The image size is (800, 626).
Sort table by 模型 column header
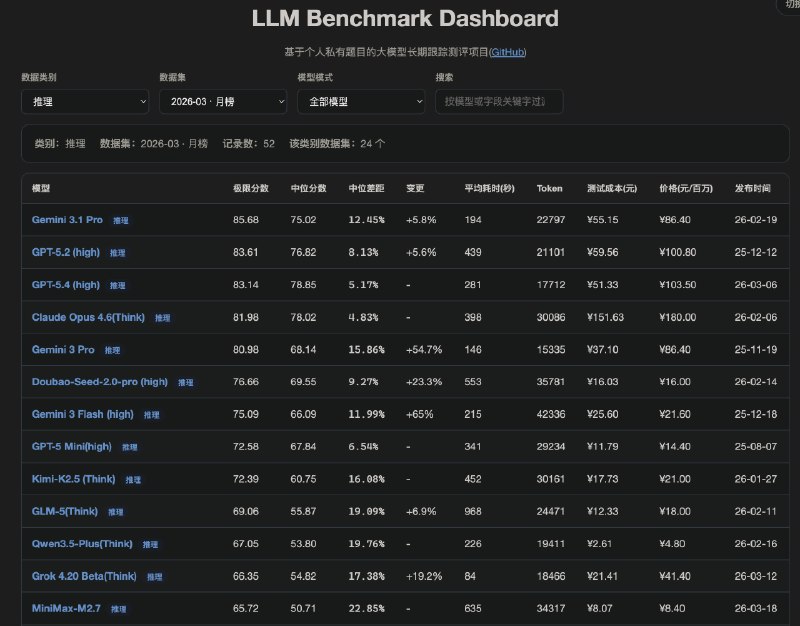[x=41, y=188]
